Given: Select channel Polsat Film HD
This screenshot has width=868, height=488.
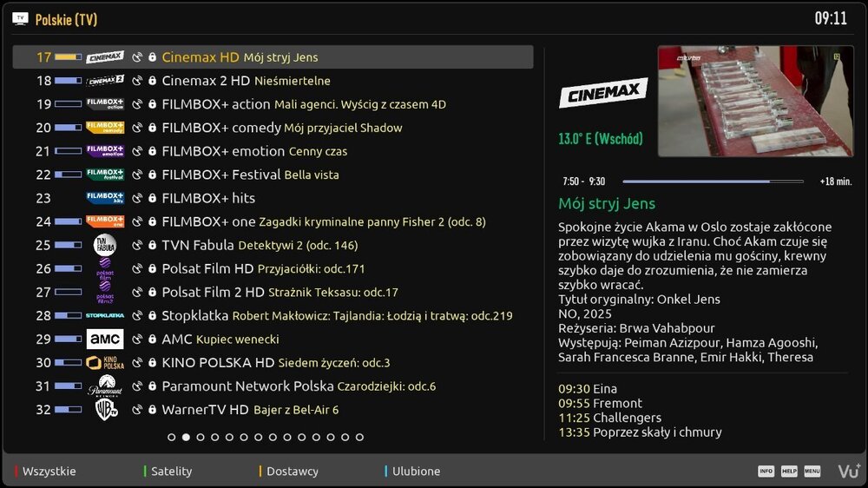Looking at the screenshot, I should [x=273, y=268].
